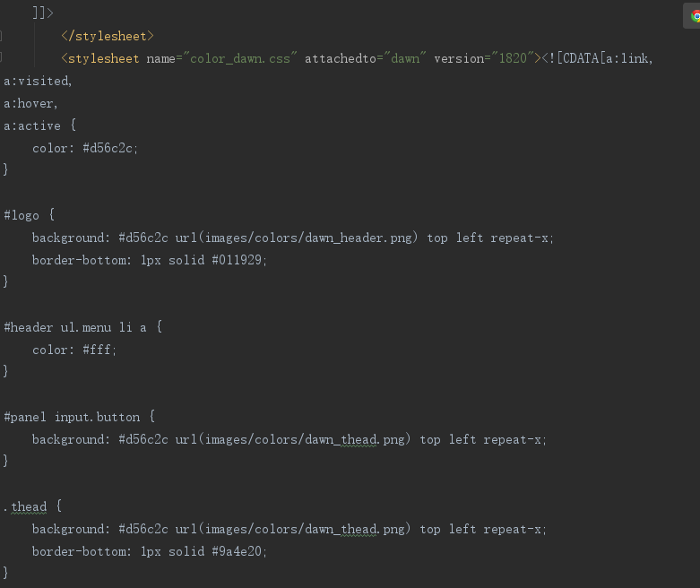
Task: Click the version "1820" attribute value
Action: click(513, 58)
